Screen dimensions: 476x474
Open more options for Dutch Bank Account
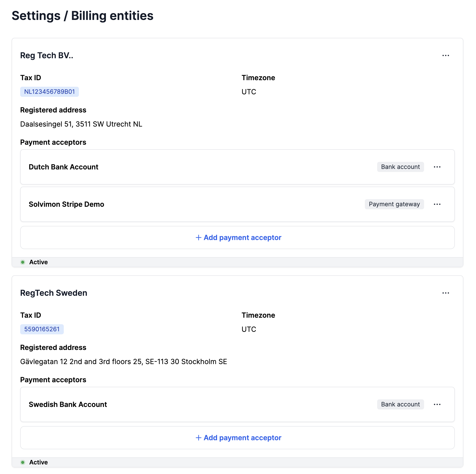coord(437,167)
